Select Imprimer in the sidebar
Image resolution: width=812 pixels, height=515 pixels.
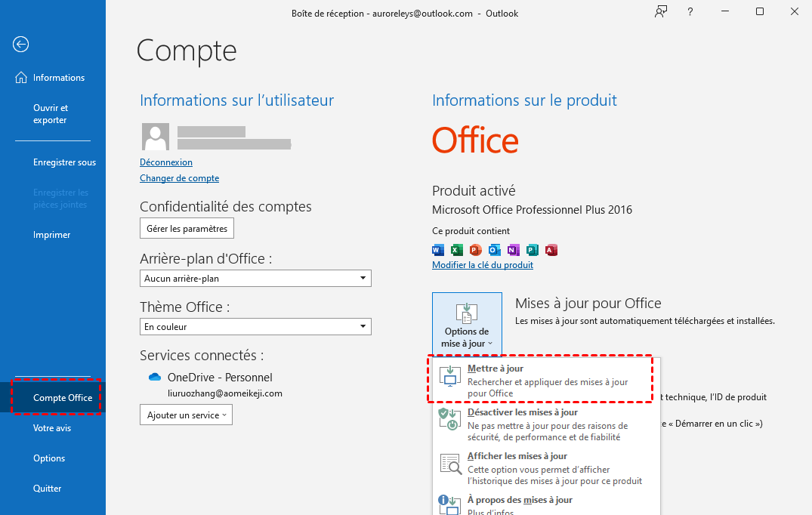pyautogui.click(x=53, y=234)
